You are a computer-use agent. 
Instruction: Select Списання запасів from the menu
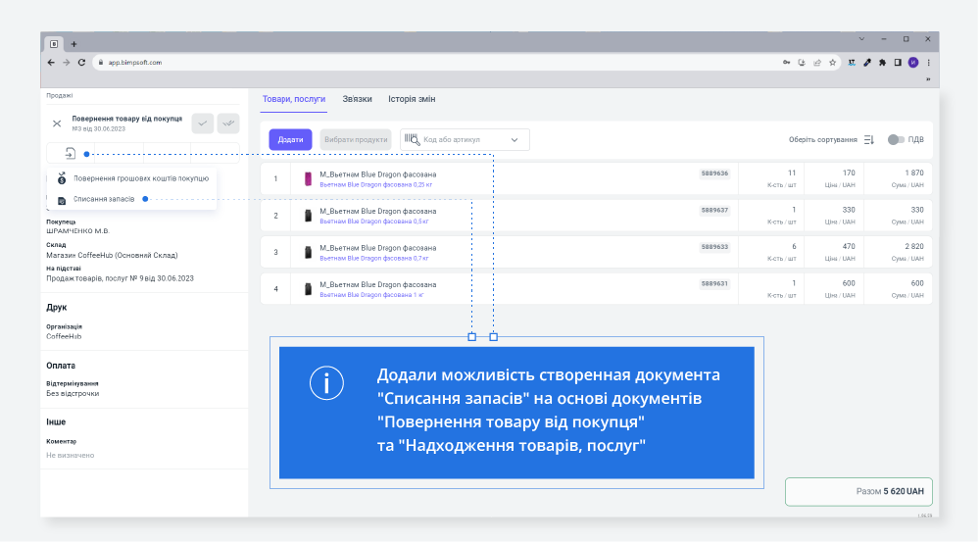pos(104,199)
